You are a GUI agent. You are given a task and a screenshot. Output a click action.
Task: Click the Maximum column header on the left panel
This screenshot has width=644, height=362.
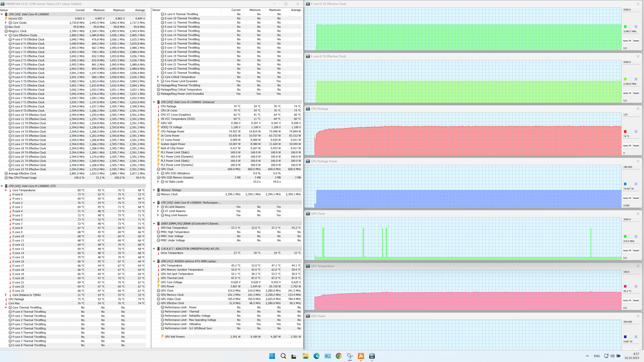[118, 10]
